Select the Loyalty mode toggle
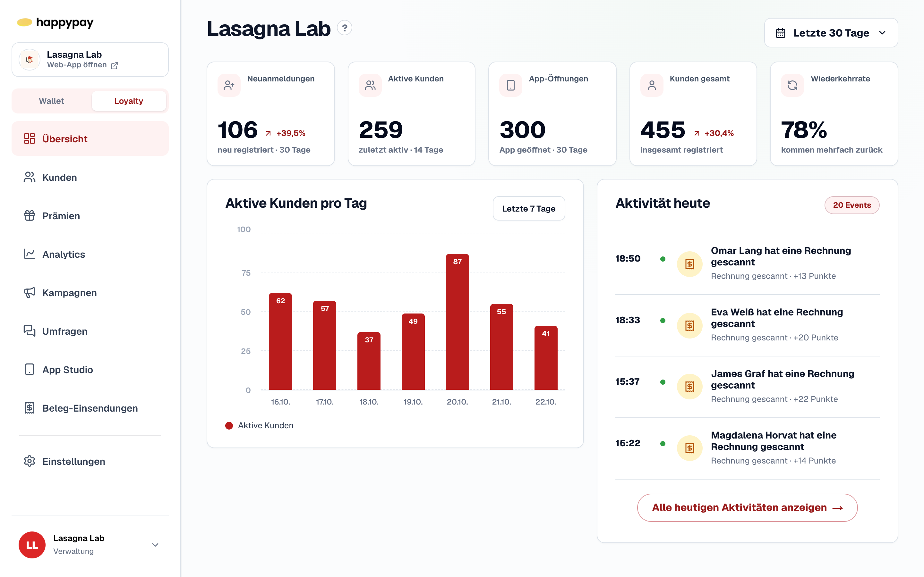Viewport: 924px width, 577px height. [x=129, y=101]
